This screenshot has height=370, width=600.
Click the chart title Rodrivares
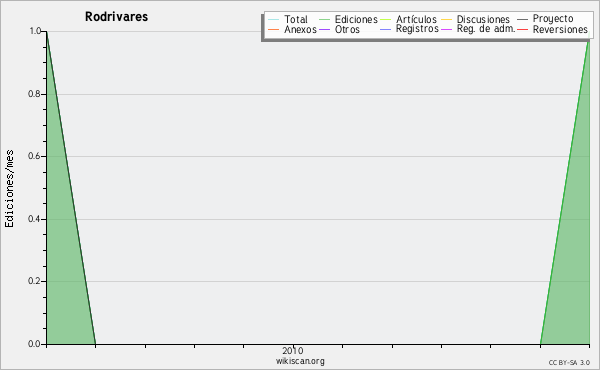(x=116, y=17)
